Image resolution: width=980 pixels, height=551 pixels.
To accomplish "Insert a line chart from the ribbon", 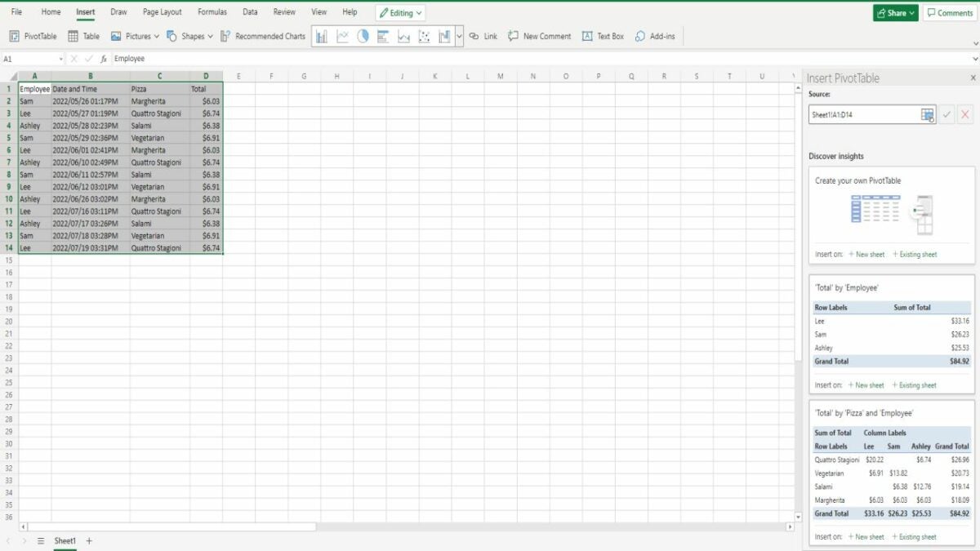I will point(342,36).
